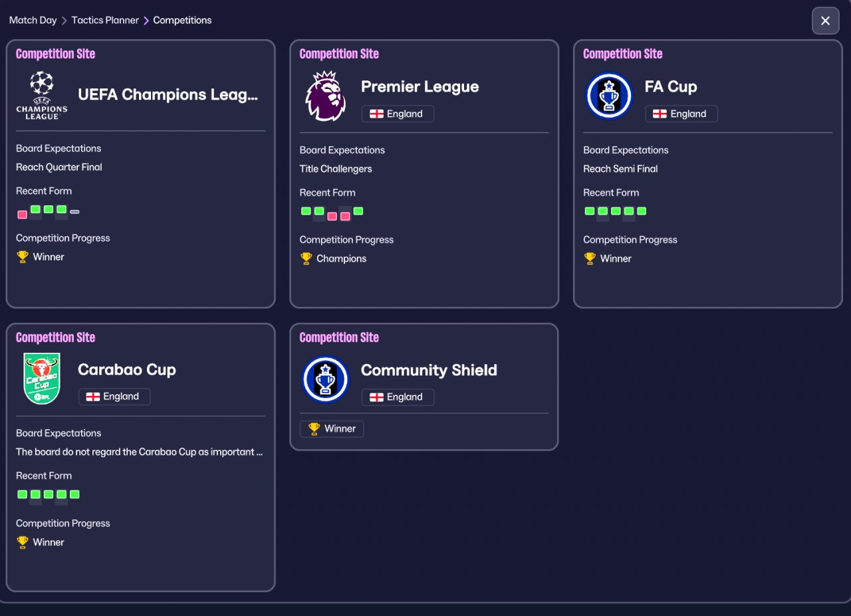The height and width of the screenshot is (616, 851).
Task: Click 'Winner' text in Champions League progress
Action: click(x=49, y=257)
